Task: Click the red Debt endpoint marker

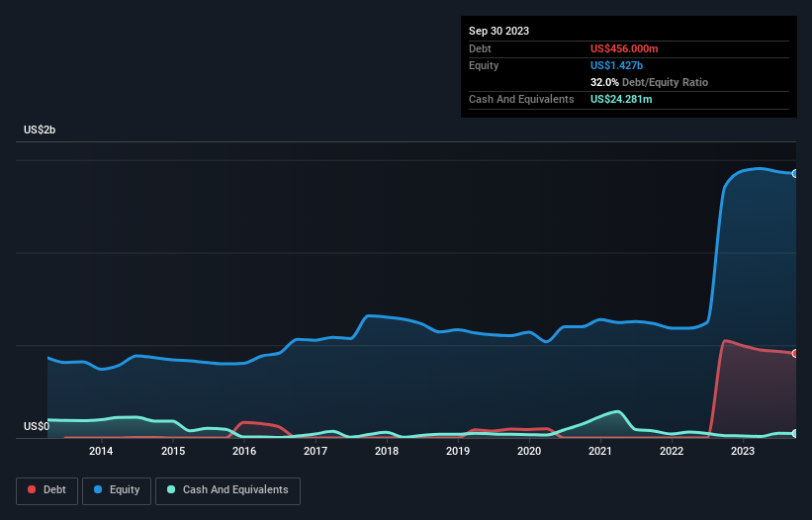Action: 795,353
